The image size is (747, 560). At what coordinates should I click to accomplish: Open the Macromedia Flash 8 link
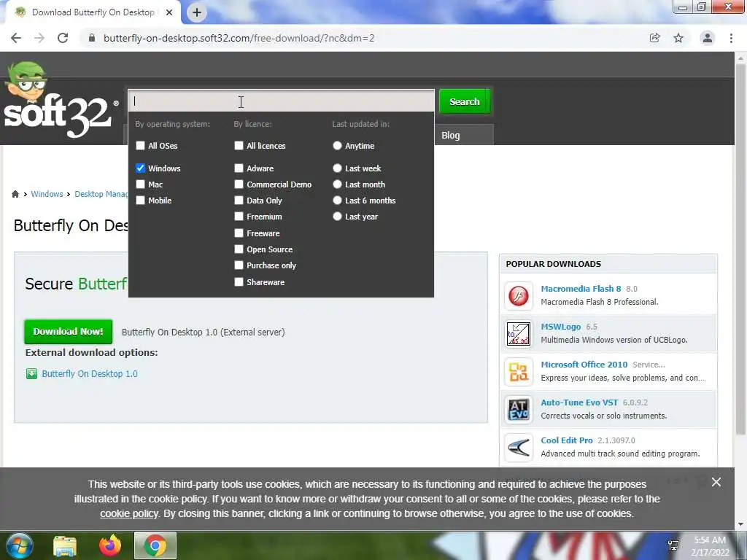pyautogui.click(x=581, y=289)
